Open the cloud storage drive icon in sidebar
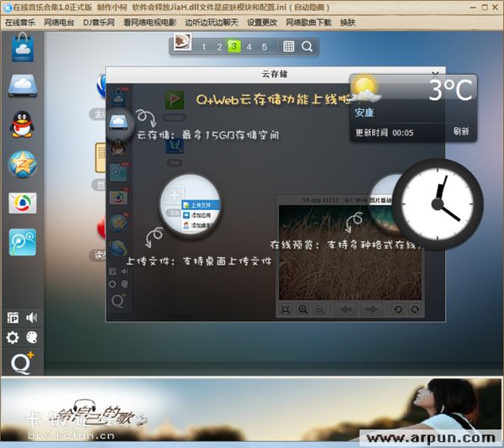Screen dimensions: 504x448 [x=22, y=86]
